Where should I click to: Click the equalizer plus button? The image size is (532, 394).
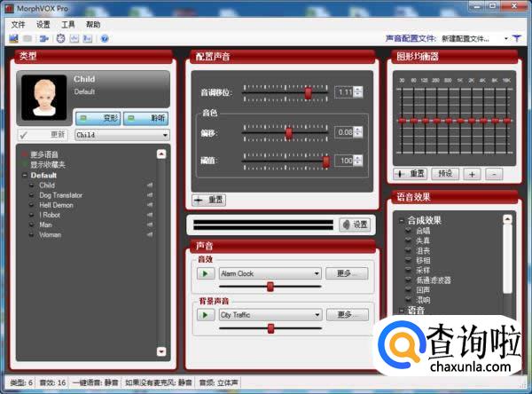tap(472, 174)
